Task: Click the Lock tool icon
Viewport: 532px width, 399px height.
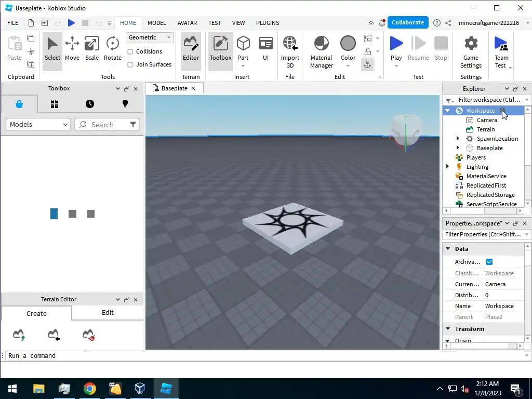Action: [x=367, y=51]
